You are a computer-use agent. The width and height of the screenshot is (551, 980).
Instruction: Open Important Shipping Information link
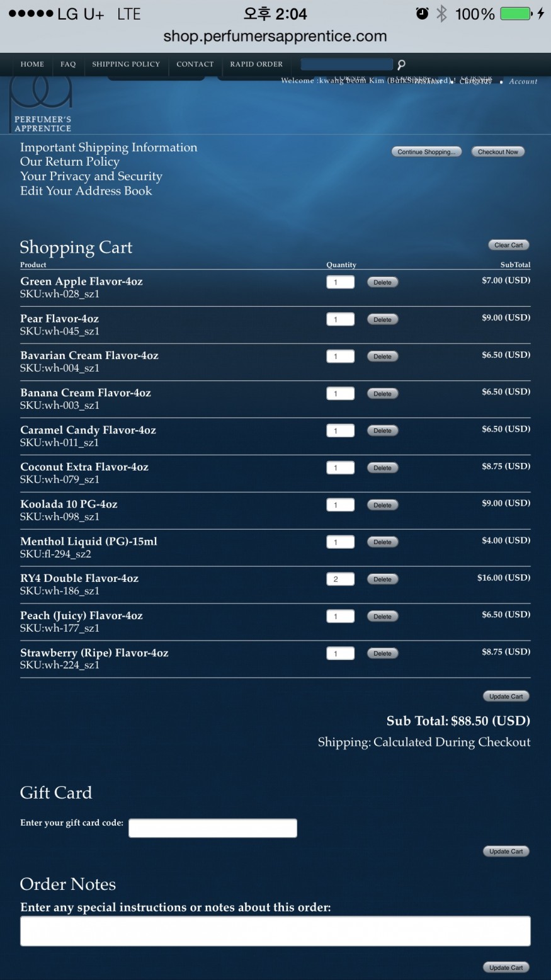click(108, 147)
